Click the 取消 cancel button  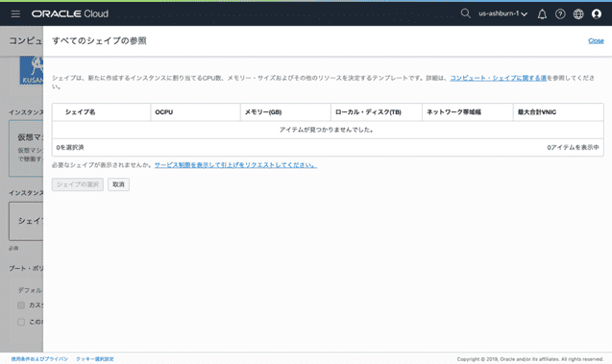coord(118,184)
